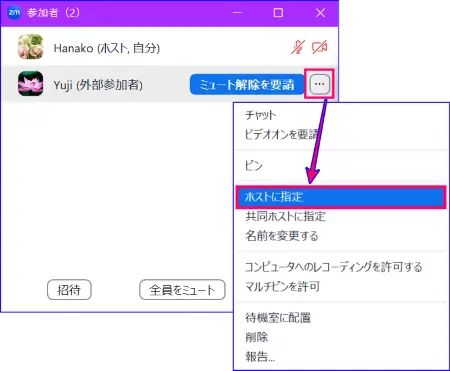Select 名前を変更する menu item
The image size is (450, 371).
(x=282, y=236)
